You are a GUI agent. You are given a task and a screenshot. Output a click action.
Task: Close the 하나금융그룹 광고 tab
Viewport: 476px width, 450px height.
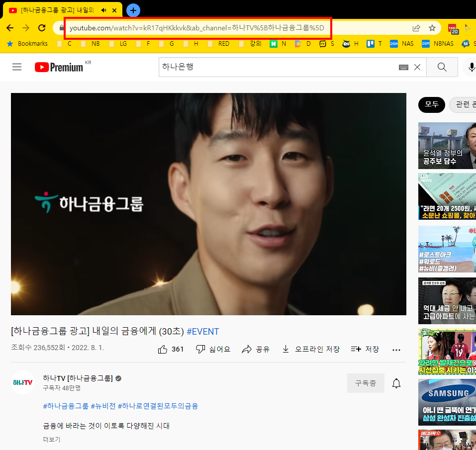(x=114, y=10)
